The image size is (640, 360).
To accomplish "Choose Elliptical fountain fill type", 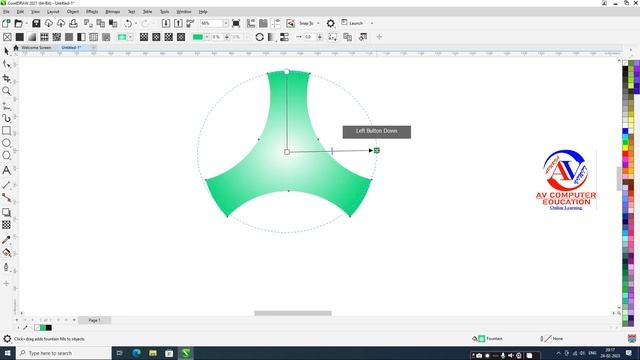I will [x=156, y=37].
